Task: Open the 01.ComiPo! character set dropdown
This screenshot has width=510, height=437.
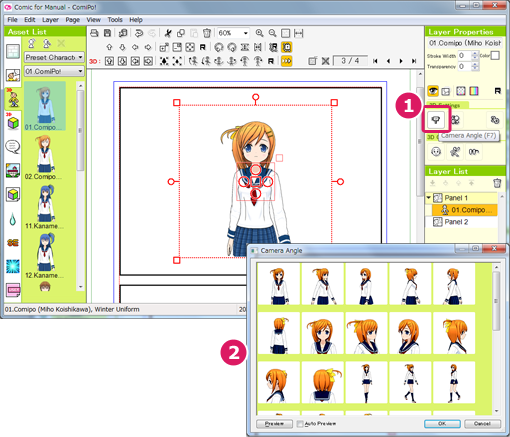Action: pos(54,71)
